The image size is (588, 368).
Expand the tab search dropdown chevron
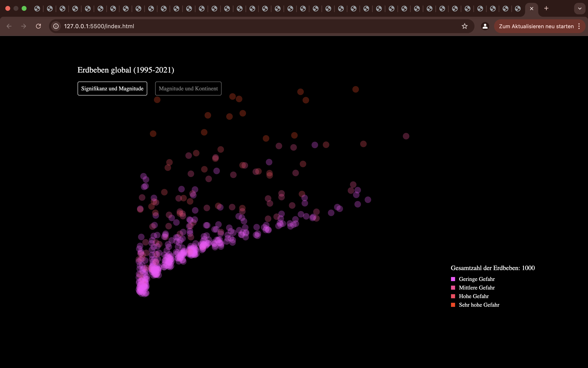click(x=580, y=9)
